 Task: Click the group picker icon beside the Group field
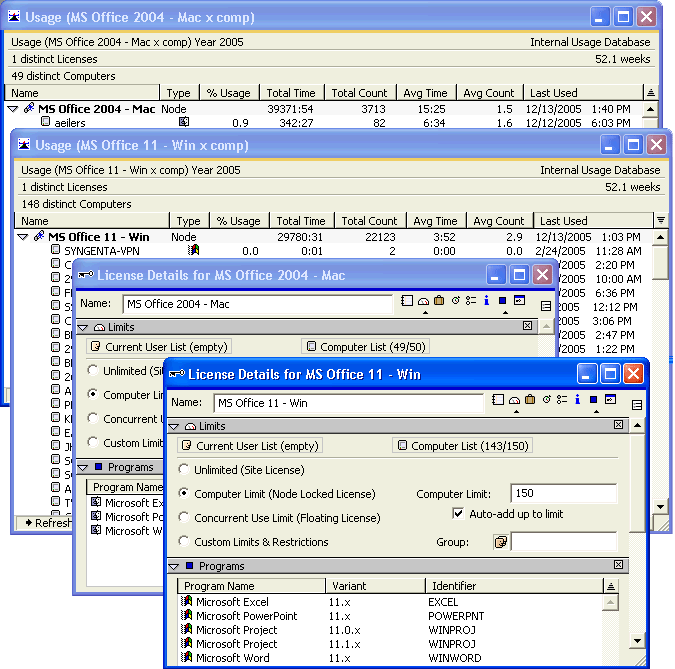501,542
